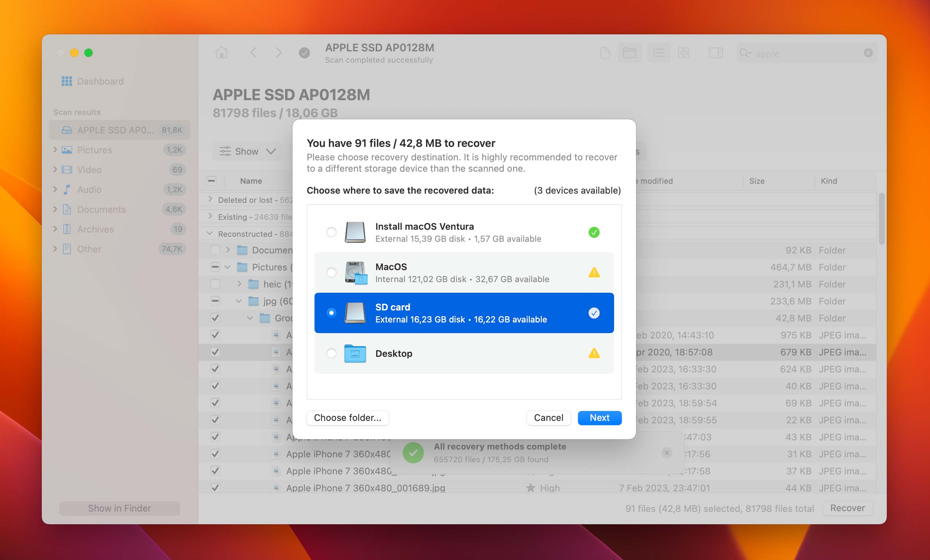Image resolution: width=930 pixels, height=560 pixels.
Task: Expand the Documents sidebar category
Action: [55, 209]
